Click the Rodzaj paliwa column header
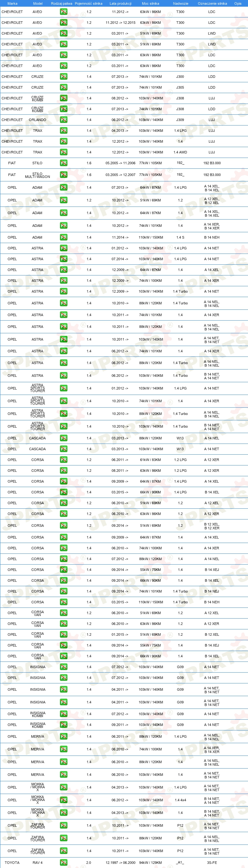This screenshot has height=868, width=248. 62,3
